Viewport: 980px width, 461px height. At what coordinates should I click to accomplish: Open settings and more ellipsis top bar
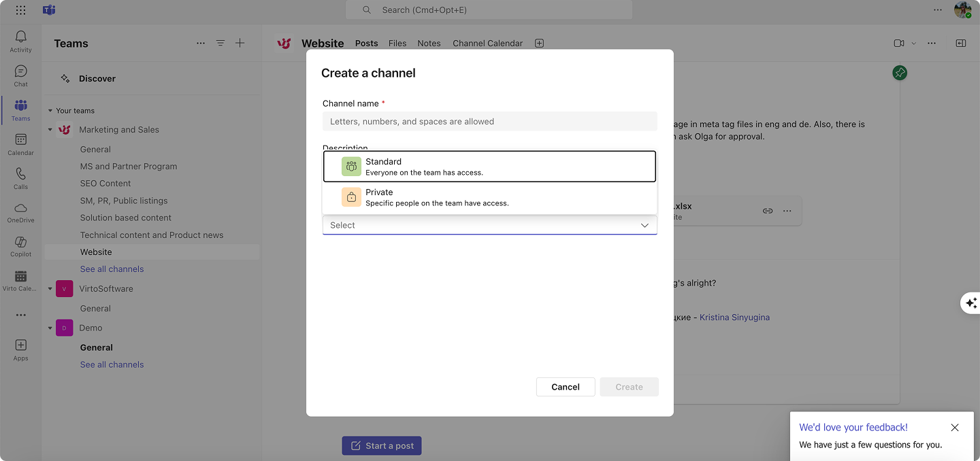tap(938, 10)
